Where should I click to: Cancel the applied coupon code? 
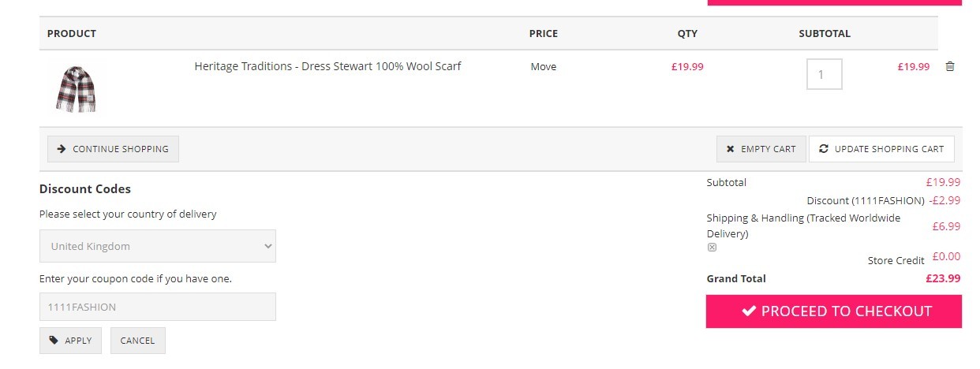(x=138, y=341)
